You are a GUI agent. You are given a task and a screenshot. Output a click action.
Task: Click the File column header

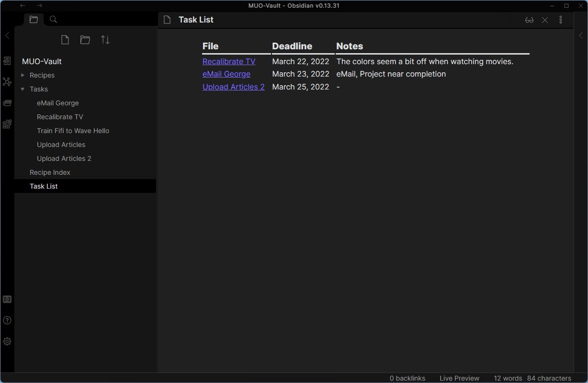[x=211, y=46]
